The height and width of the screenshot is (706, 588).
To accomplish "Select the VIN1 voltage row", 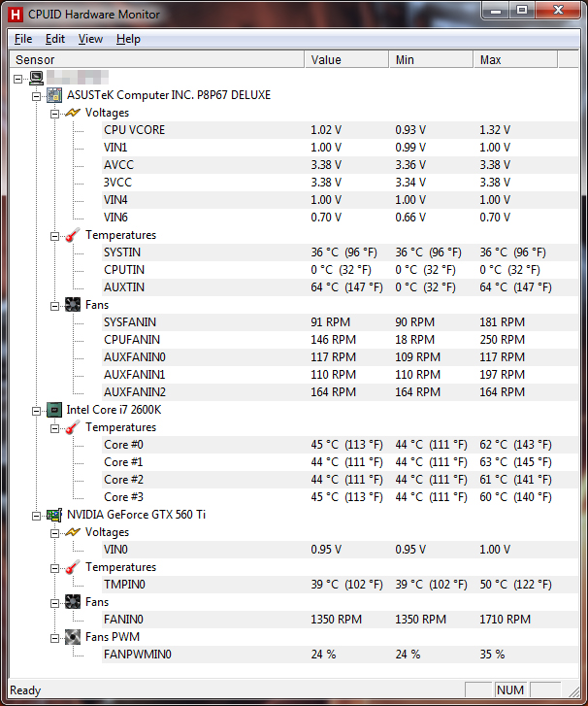I will point(341,148).
